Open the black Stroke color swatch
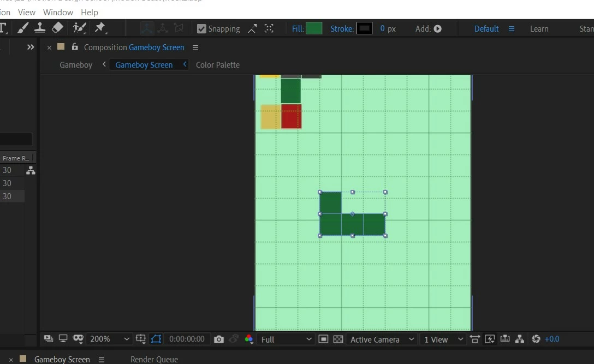This screenshot has height=364, width=594. pyautogui.click(x=365, y=28)
